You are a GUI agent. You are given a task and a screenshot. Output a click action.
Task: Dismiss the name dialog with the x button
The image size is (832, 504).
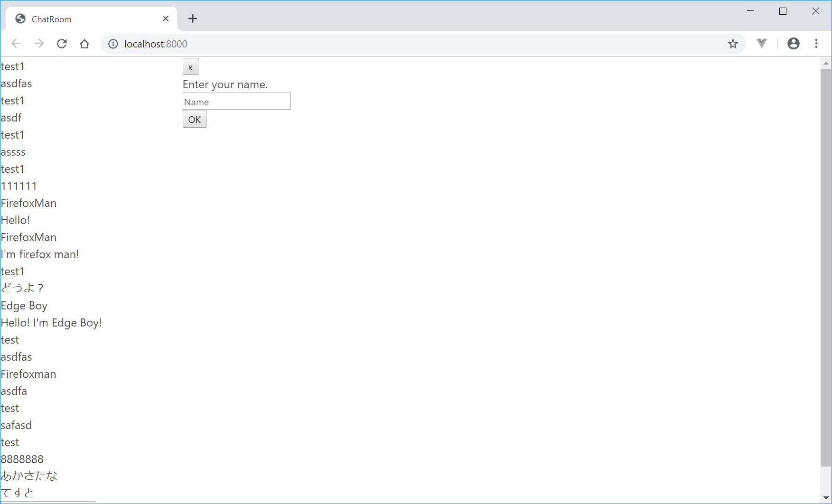click(x=190, y=67)
